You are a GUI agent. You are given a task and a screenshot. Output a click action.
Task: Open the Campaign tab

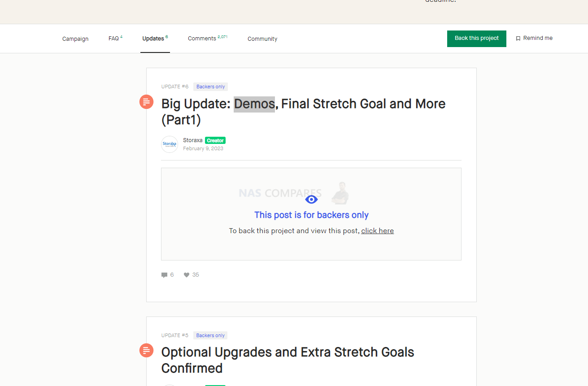click(x=75, y=39)
